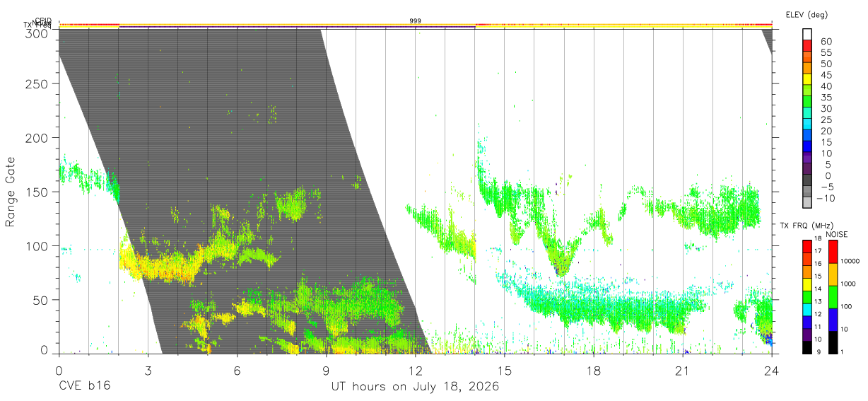Screen dimensions: 868x401
Task: Select the white top segment of ELEV bar
Action: (807, 34)
